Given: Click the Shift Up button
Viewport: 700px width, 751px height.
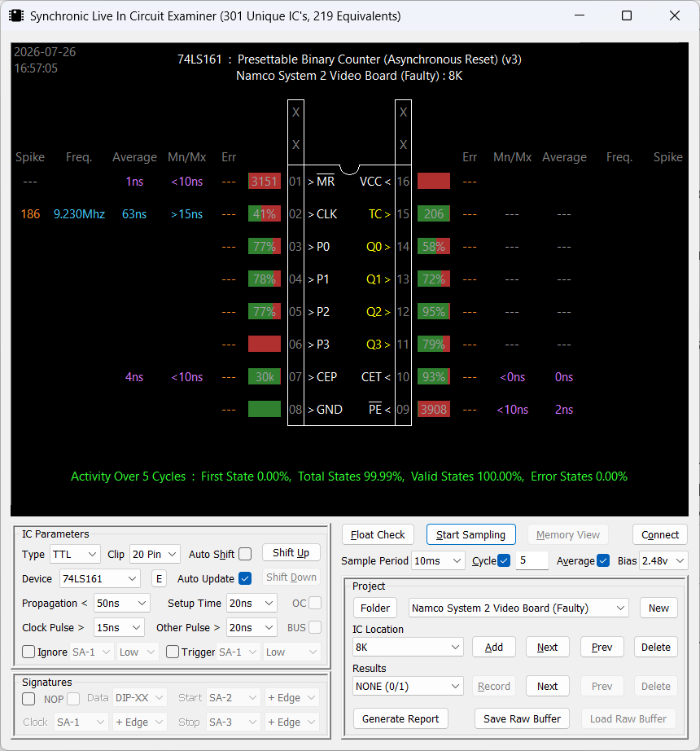Looking at the screenshot, I should (291, 553).
